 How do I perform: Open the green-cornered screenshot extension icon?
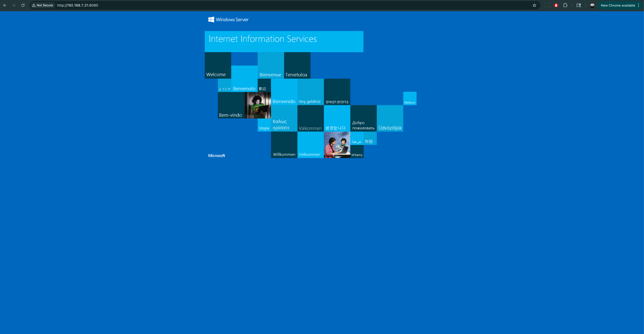click(x=547, y=5)
